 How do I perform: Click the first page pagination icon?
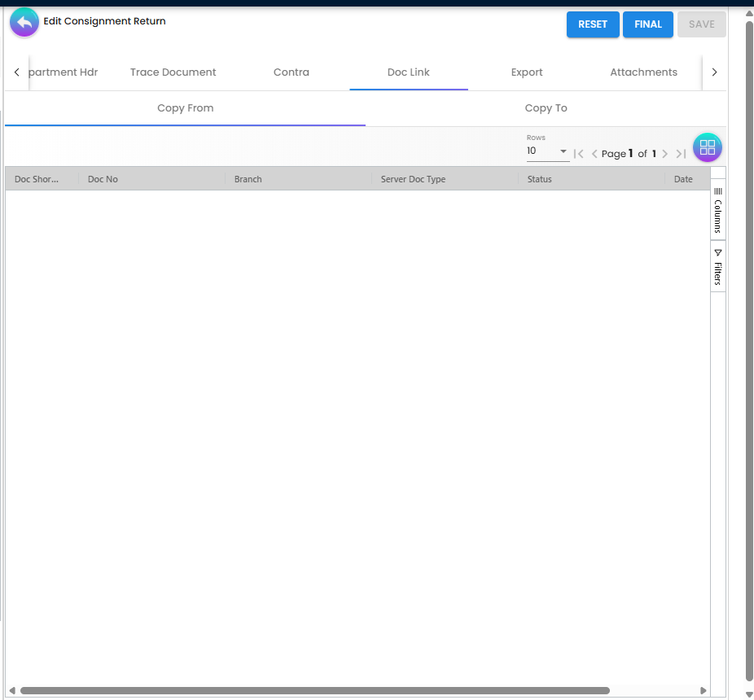pyautogui.click(x=579, y=153)
